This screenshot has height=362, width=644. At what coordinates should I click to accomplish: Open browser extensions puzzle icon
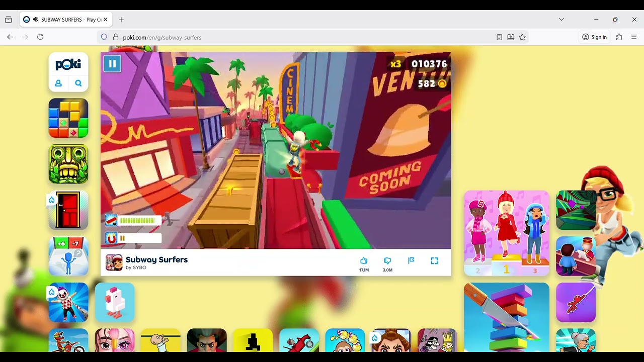coord(619,37)
